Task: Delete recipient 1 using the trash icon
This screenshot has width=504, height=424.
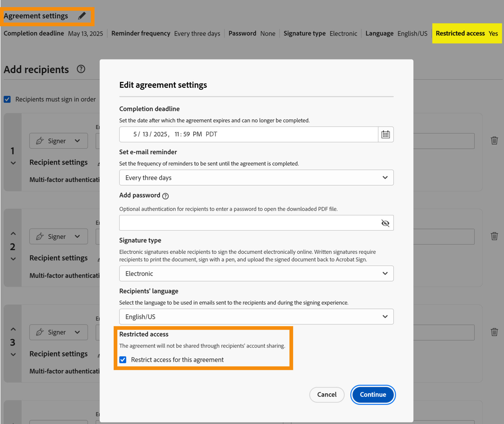Action: click(494, 141)
